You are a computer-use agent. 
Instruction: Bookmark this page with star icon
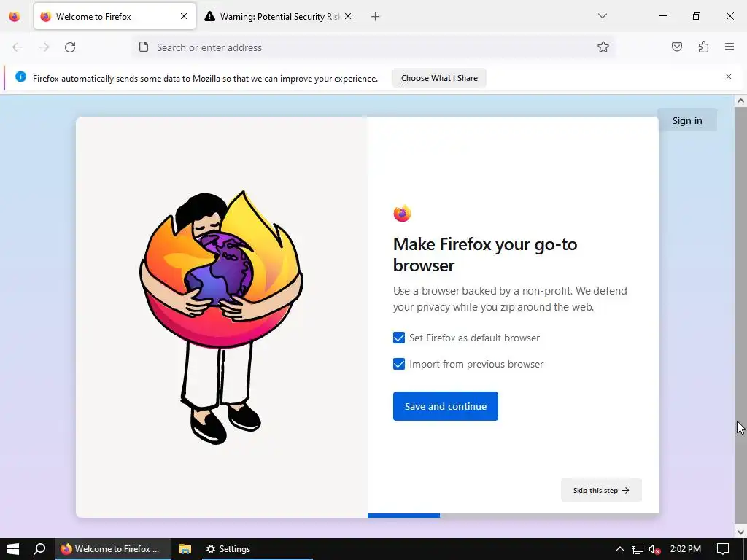[603, 47]
